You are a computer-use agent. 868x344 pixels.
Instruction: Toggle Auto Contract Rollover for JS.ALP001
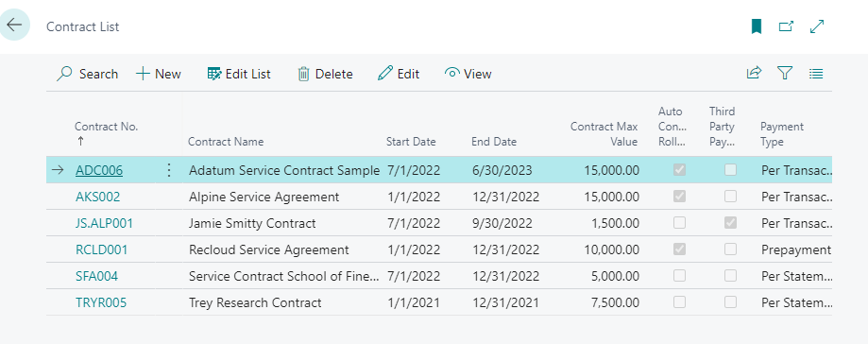679,223
